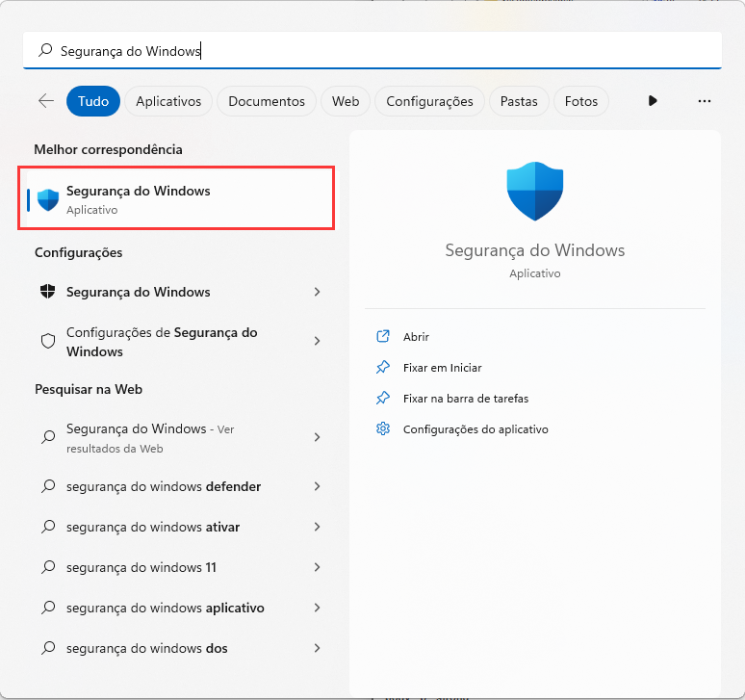The image size is (745, 700).
Task: Expand chevron for Configurações de Segurança do Windows
Action: pyautogui.click(x=317, y=341)
